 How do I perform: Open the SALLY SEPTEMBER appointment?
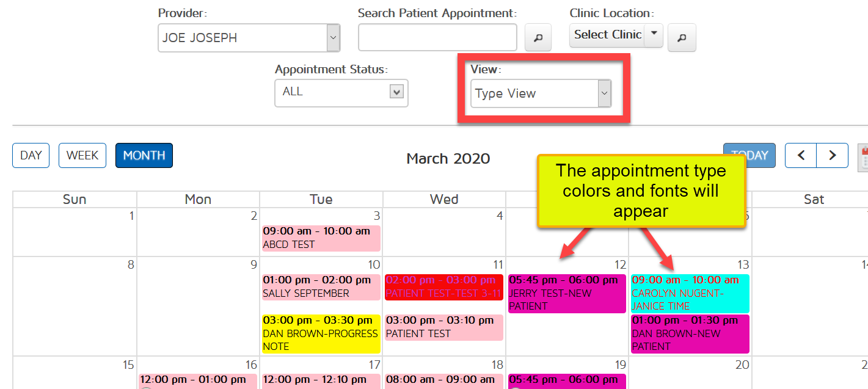point(321,287)
